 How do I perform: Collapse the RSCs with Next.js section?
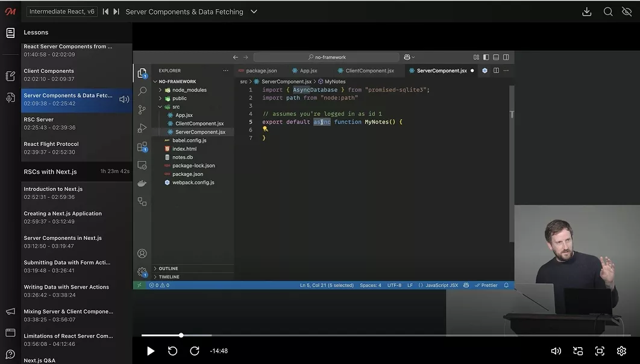pos(77,172)
